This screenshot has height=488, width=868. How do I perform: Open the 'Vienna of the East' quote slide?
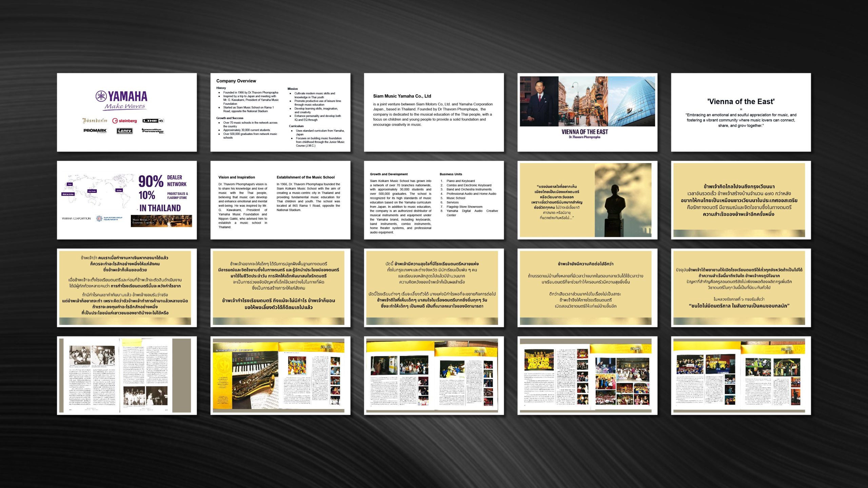click(741, 112)
